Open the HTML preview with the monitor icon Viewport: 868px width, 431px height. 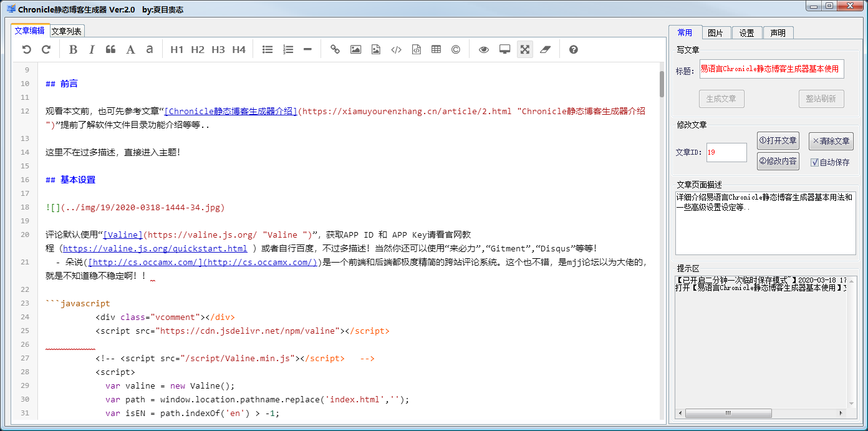[505, 49]
